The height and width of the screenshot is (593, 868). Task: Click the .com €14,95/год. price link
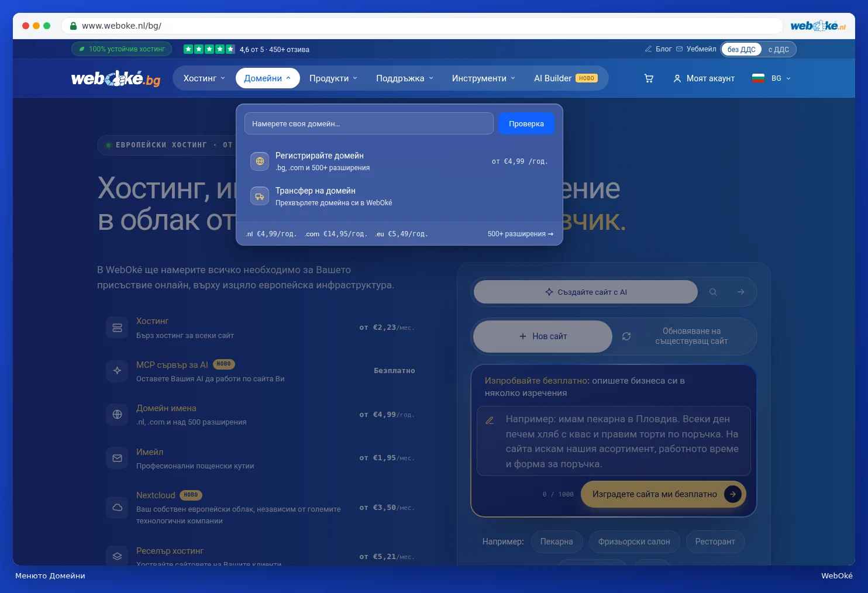click(x=336, y=234)
